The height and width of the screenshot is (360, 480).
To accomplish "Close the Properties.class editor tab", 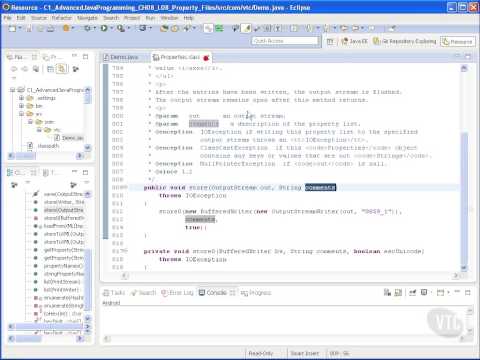I will (x=206, y=58).
